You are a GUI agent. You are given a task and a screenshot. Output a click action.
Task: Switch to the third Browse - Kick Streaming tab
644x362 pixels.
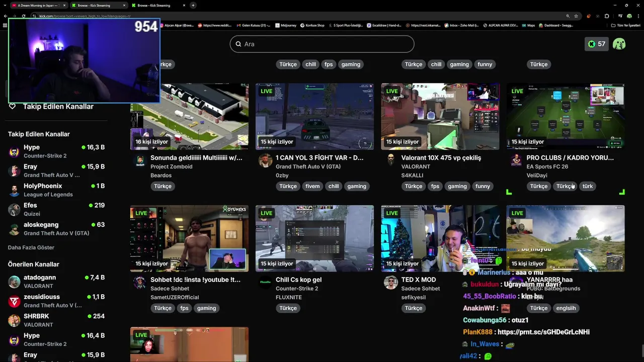click(158, 5)
